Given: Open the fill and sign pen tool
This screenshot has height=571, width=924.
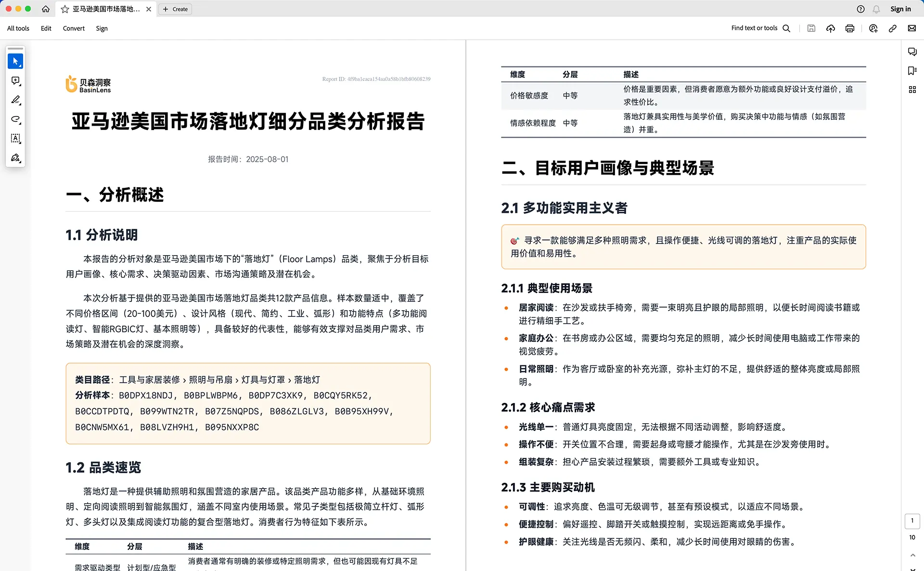Looking at the screenshot, I should pos(15,158).
